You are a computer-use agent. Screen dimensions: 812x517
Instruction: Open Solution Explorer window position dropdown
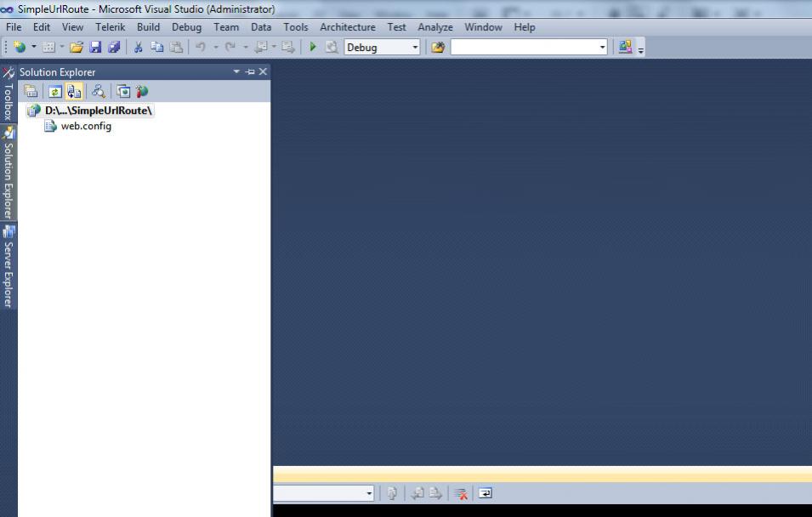click(x=236, y=71)
